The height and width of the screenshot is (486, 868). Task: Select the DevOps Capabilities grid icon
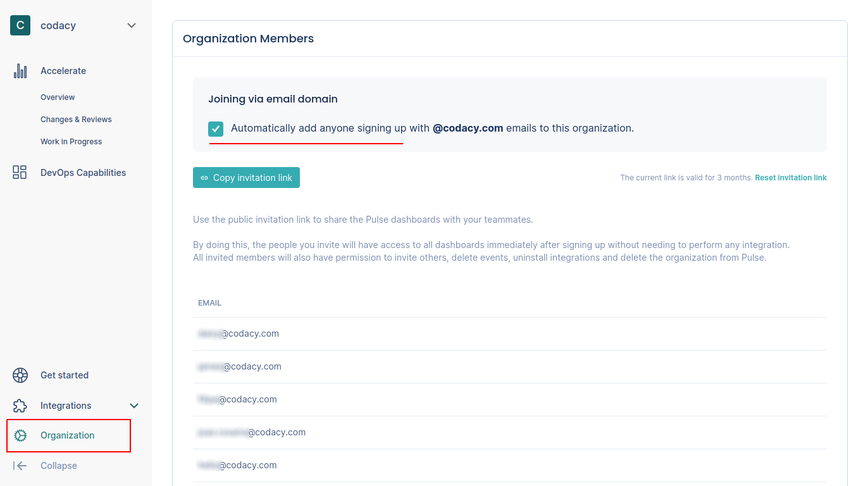click(x=20, y=172)
